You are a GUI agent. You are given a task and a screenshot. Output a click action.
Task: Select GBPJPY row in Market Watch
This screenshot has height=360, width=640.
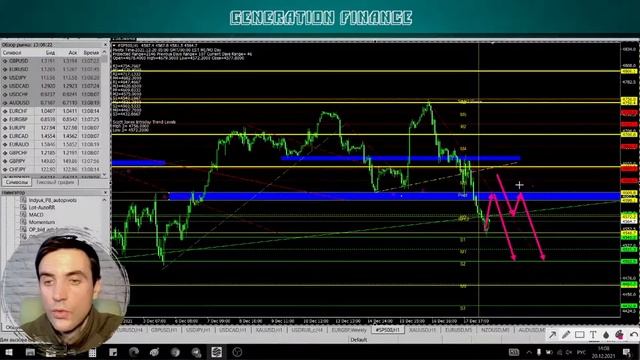(51, 161)
